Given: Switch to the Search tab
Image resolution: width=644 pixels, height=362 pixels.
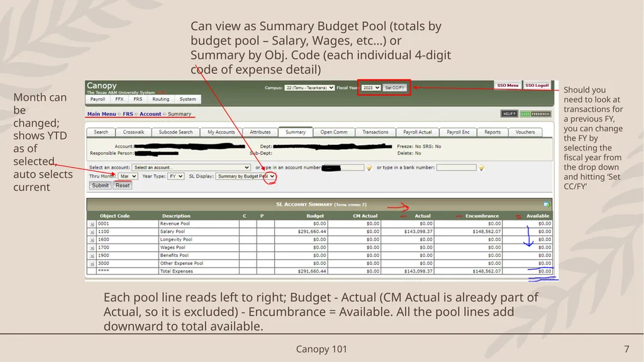Looking at the screenshot, I should click(x=101, y=132).
